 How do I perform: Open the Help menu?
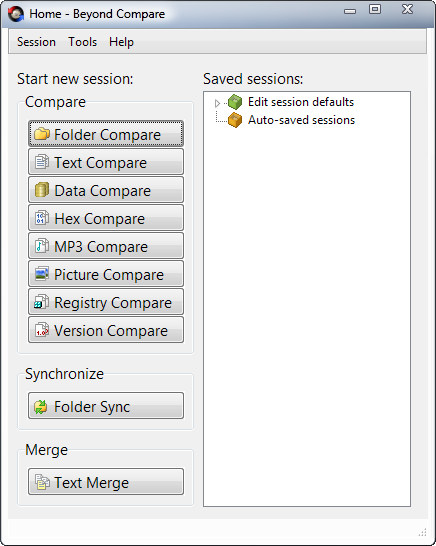tap(121, 42)
